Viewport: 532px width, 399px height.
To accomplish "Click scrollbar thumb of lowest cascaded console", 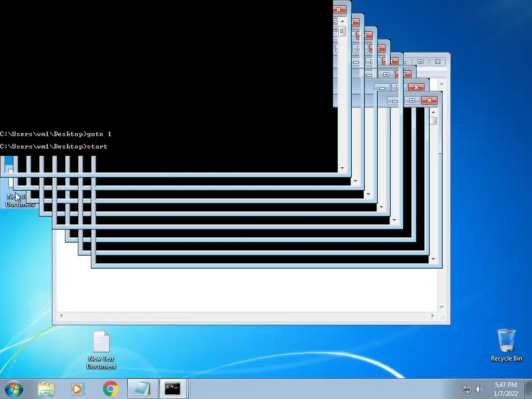I will 433,121.
